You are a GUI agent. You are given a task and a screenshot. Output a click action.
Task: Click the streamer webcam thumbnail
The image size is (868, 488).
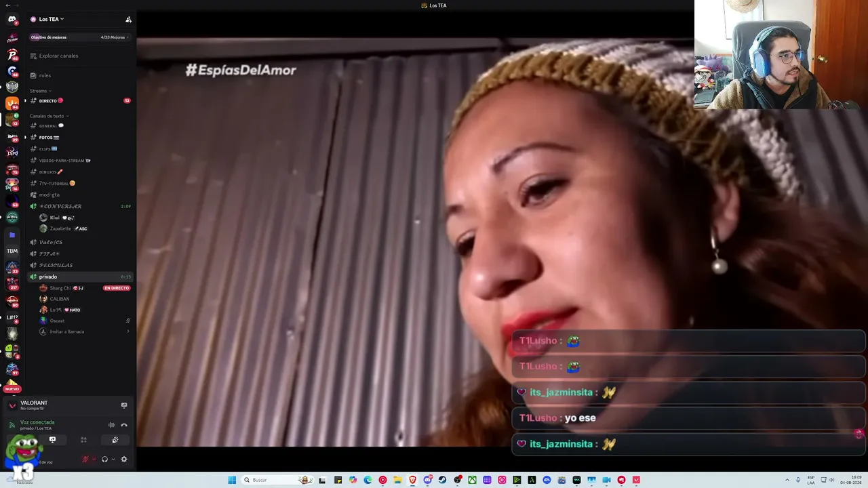(781, 54)
